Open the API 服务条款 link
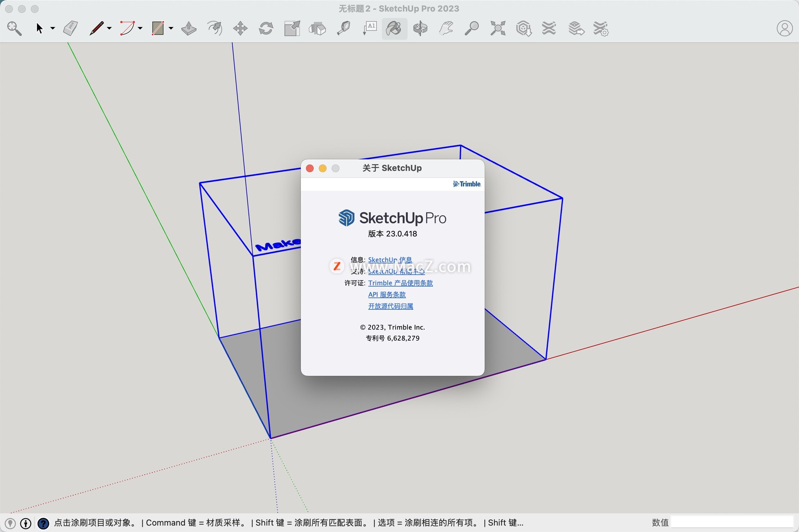 point(387,295)
